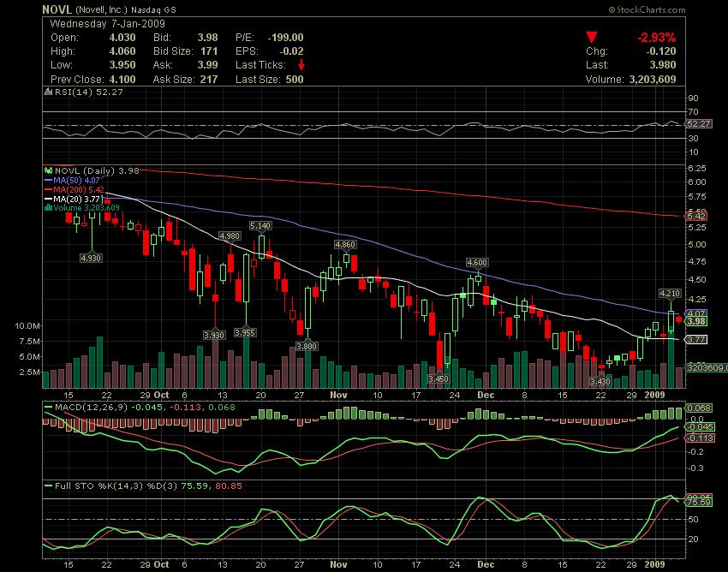This screenshot has height=572, width=728.
Task: Click the 3.955 low price annotation
Action: (x=245, y=332)
